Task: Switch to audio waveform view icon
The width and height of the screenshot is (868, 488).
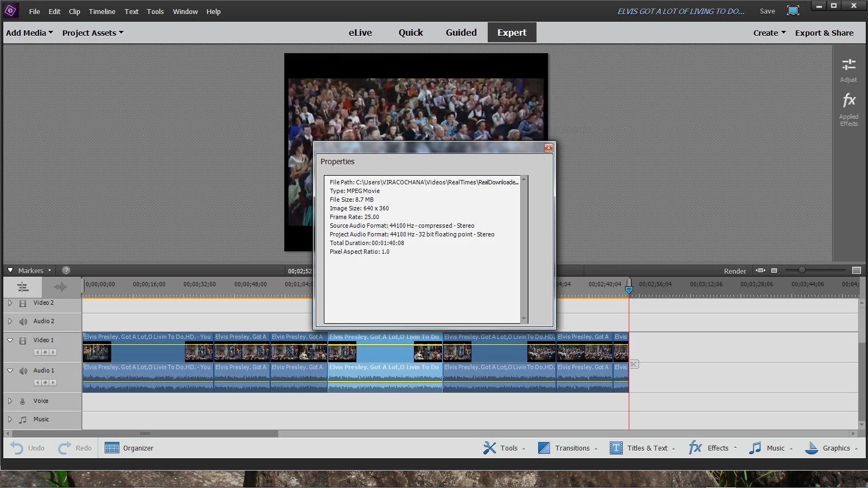Action: (x=60, y=287)
